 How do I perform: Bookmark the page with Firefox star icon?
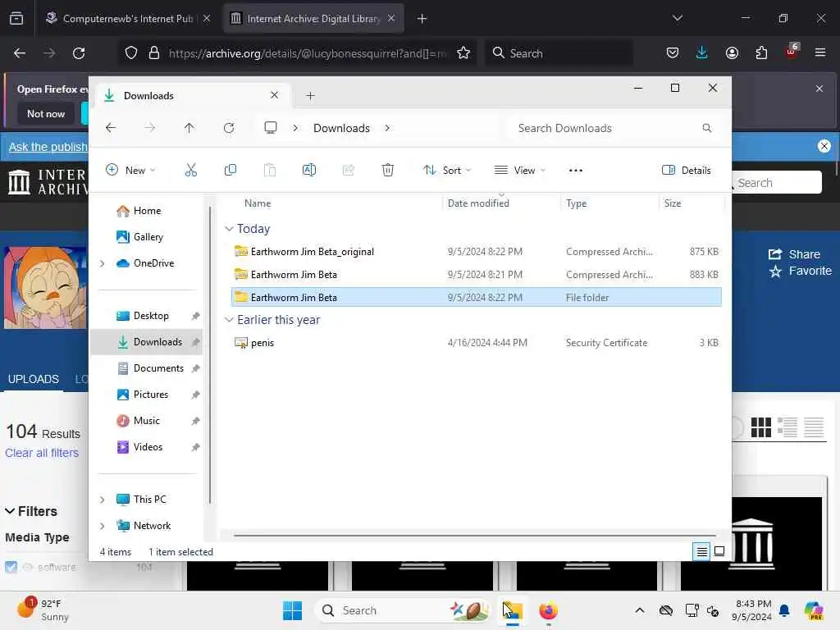[463, 53]
